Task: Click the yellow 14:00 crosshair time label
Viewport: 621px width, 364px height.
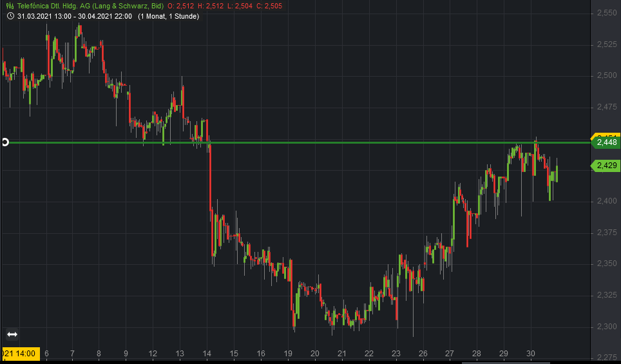Action: [x=20, y=353]
